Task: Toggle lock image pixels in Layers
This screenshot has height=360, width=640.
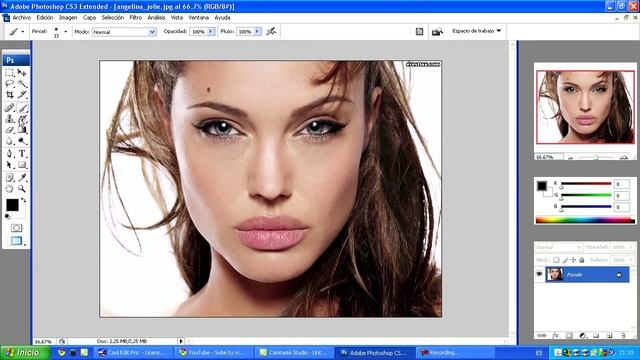Action: (565, 260)
